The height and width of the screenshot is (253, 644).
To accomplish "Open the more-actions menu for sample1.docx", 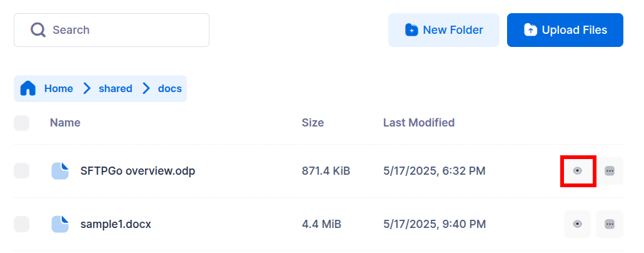I will click(x=610, y=224).
